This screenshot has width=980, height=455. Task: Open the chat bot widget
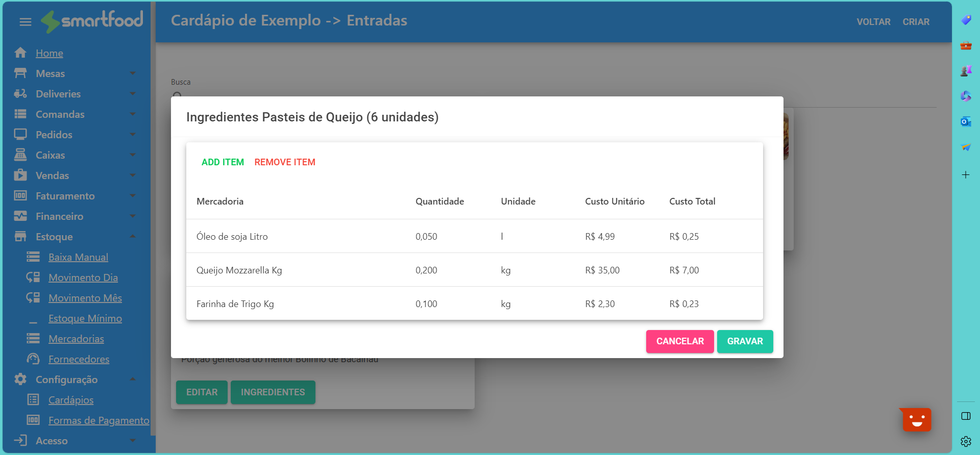(x=917, y=420)
